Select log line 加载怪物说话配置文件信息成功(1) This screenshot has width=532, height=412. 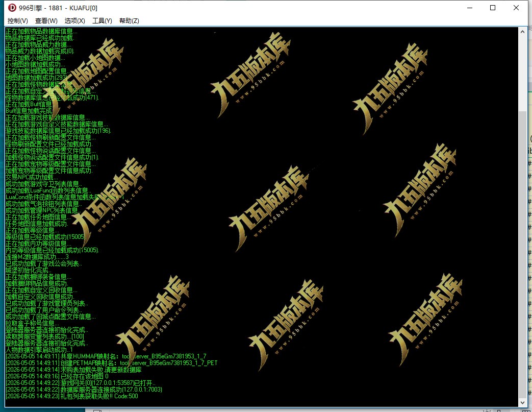point(52,157)
